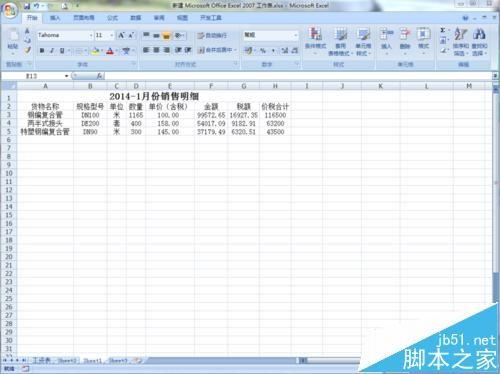The image size is (500, 374).
Task: Open Sort and Filter (排序和筛选) menu
Action: click(461, 41)
